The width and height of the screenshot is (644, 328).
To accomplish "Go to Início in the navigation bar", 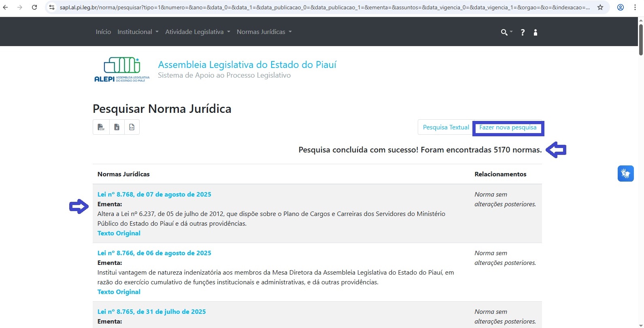I will (103, 32).
